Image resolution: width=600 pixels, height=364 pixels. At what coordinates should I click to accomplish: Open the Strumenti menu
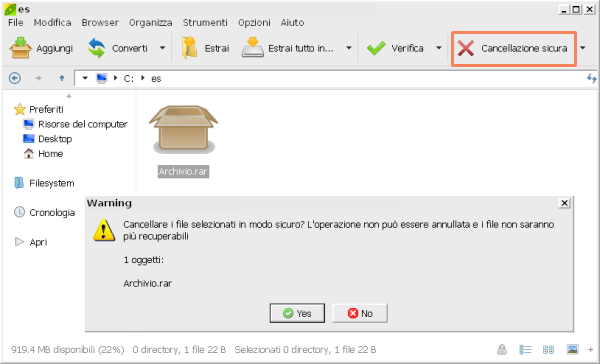point(205,23)
